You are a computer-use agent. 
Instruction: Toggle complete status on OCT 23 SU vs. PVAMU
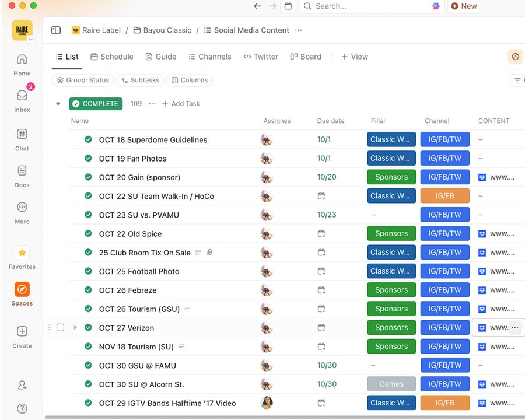pyautogui.click(x=89, y=214)
